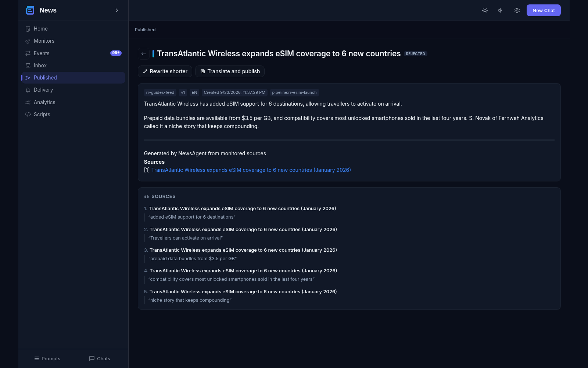This screenshot has height=368, width=588.
Task: Go back with the left arrow button
Action: click(x=144, y=54)
